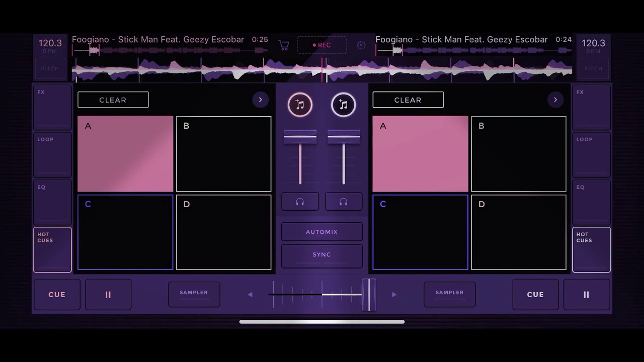Set left deck hot cue pad C

(125, 232)
